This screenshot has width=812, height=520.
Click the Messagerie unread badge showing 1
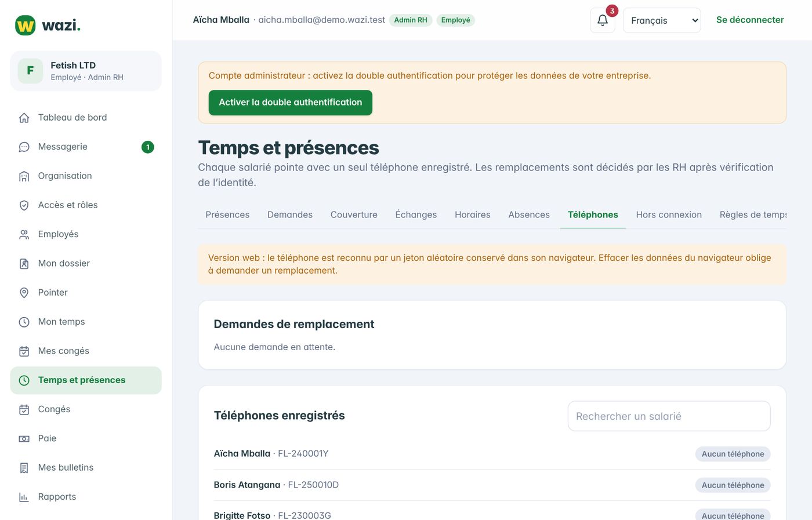(148, 147)
